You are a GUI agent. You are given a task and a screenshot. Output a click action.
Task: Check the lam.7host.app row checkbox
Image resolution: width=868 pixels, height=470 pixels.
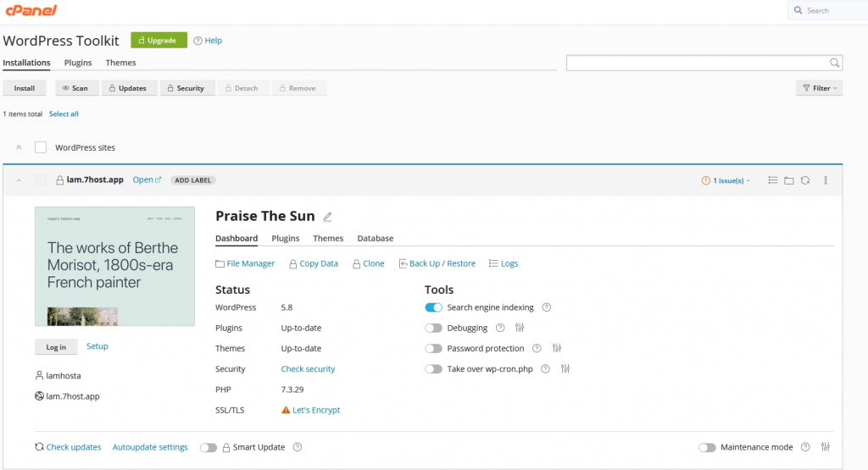click(41, 180)
